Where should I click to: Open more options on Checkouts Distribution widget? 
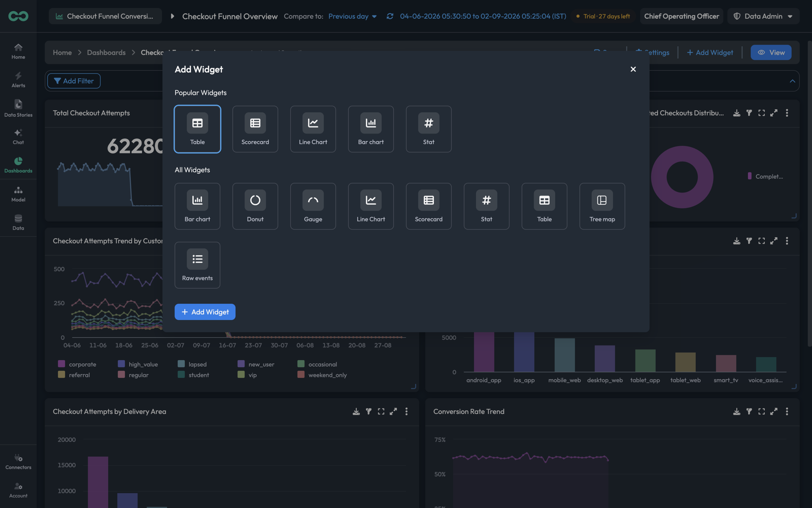[x=787, y=113]
